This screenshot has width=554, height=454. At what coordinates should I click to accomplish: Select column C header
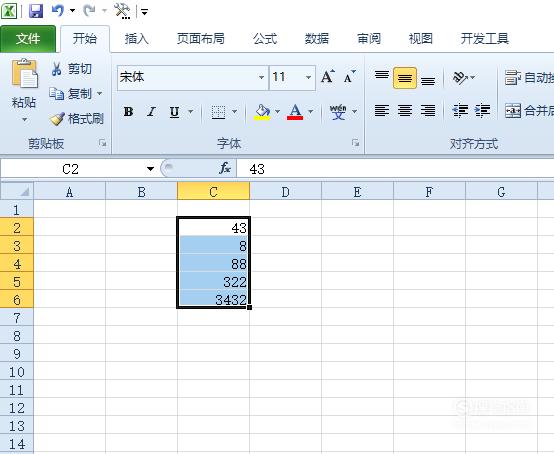tap(213, 192)
